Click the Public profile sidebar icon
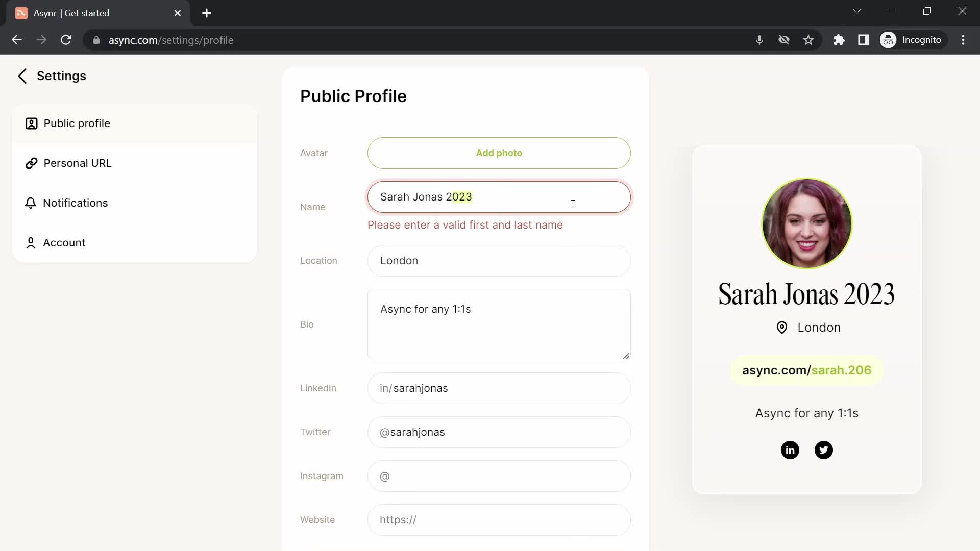Screen dimensions: 980x551 click(31, 123)
